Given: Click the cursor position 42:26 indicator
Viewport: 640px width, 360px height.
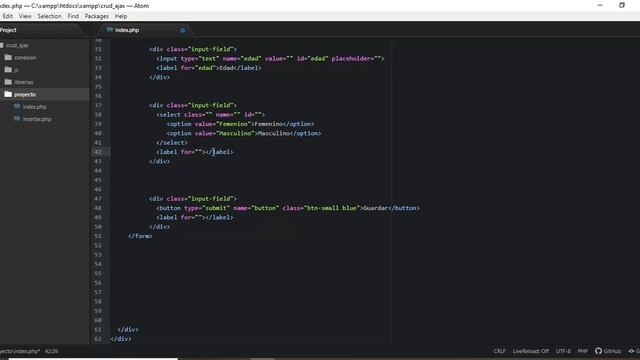Looking at the screenshot, I should [51, 351].
